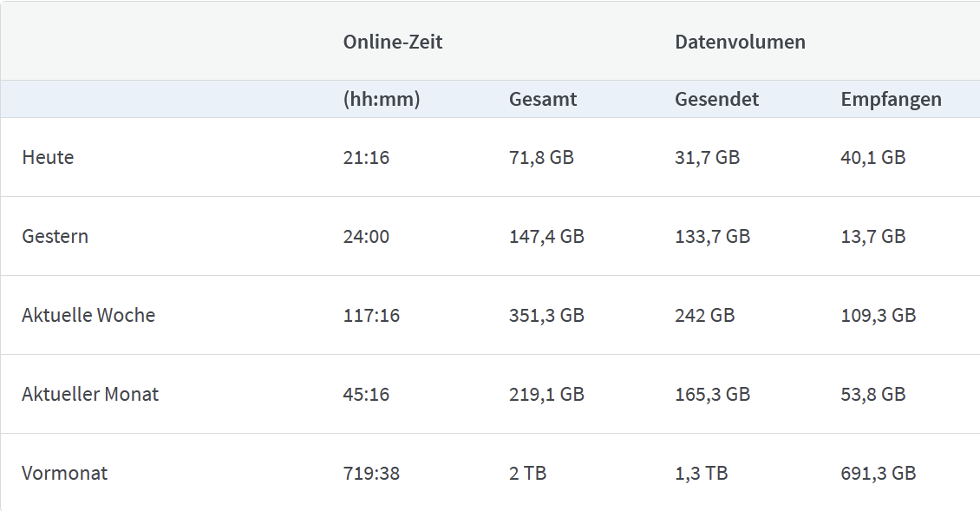Click the Aktuelle Woche row label
The image size is (980, 511).
(x=88, y=315)
